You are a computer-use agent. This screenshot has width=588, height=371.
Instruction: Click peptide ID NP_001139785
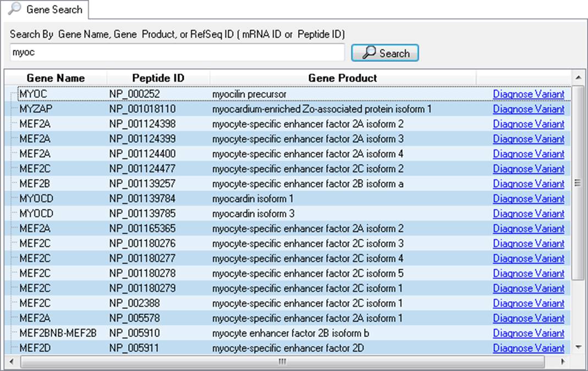point(142,214)
